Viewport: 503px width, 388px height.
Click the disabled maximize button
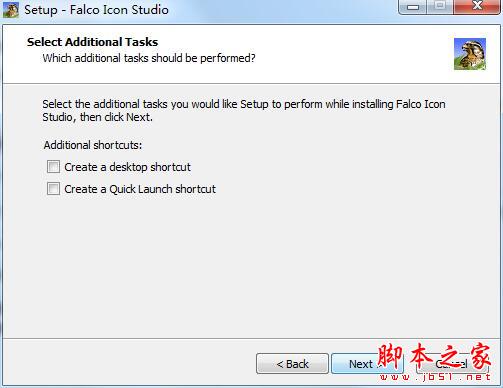pyautogui.click(x=440, y=7)
